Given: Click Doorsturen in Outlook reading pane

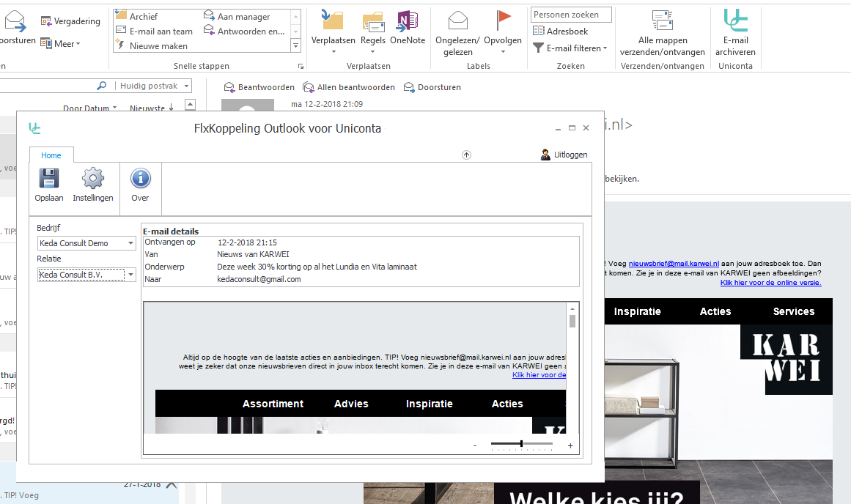Looking at the screenshot, I should [432, 87].
